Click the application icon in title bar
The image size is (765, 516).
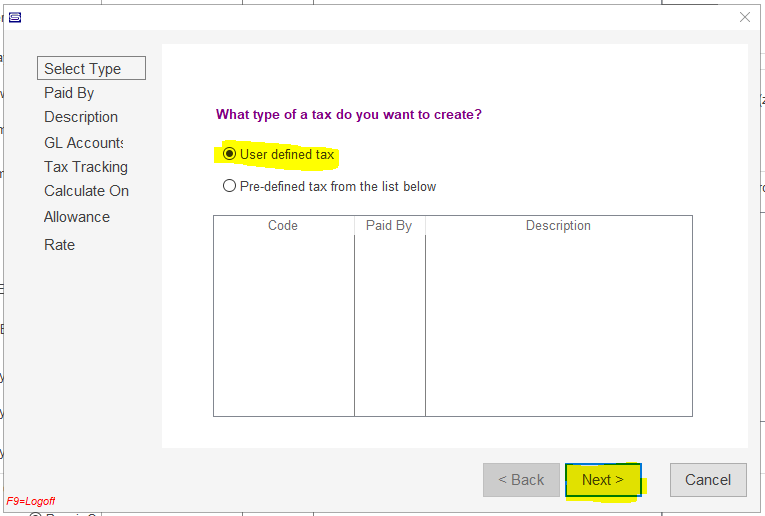[15, 18]
